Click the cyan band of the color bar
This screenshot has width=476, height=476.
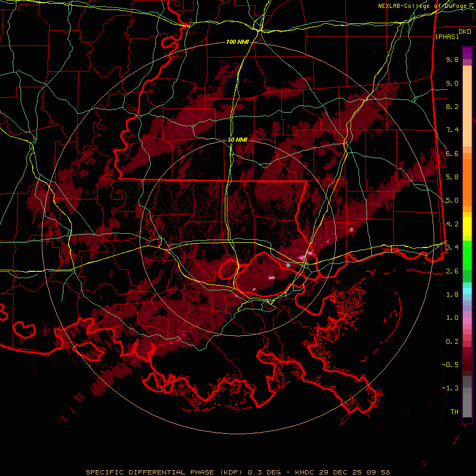tap(467, 291)
